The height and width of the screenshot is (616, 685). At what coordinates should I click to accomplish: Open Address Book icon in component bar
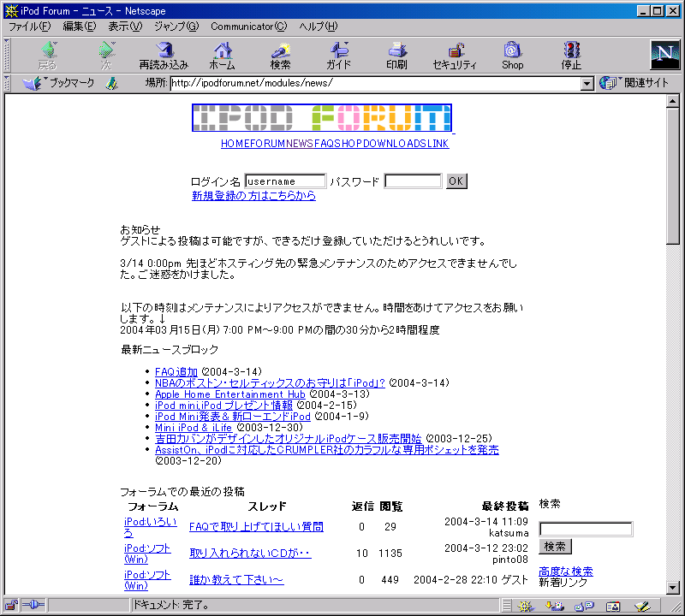click(613, 606)
